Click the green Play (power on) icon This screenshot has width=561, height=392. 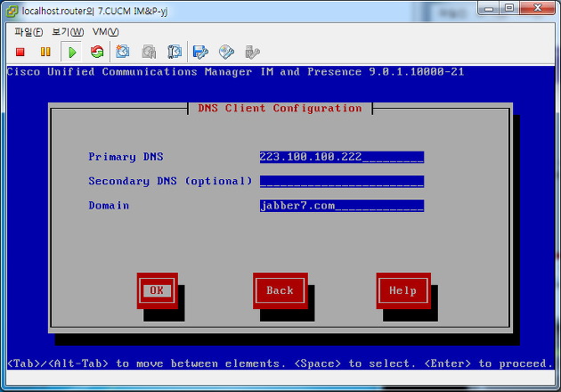[x=71, y=53]
